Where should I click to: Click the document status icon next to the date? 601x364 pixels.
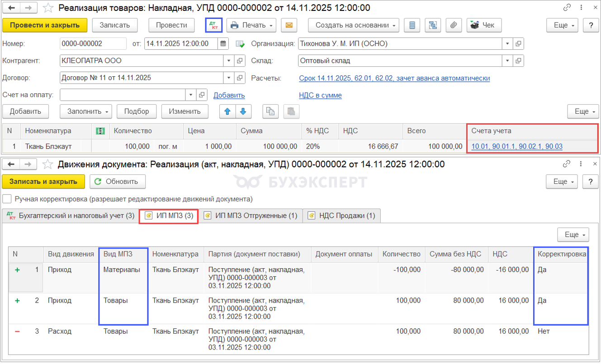[240, 44]
